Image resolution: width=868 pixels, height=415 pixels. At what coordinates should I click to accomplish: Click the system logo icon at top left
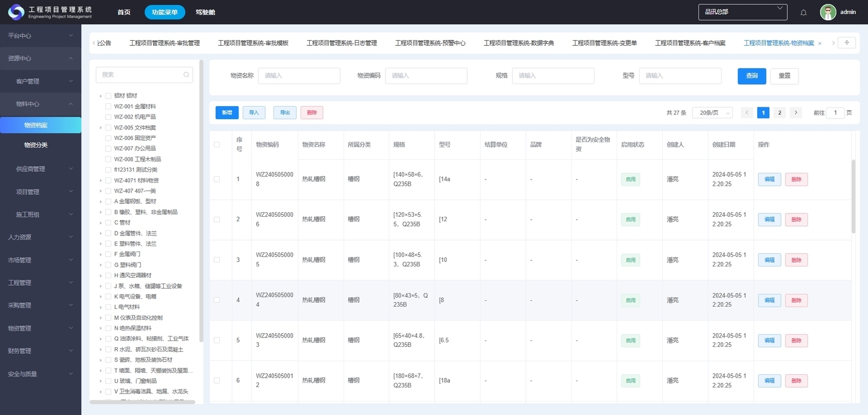(x=16, y=12)
